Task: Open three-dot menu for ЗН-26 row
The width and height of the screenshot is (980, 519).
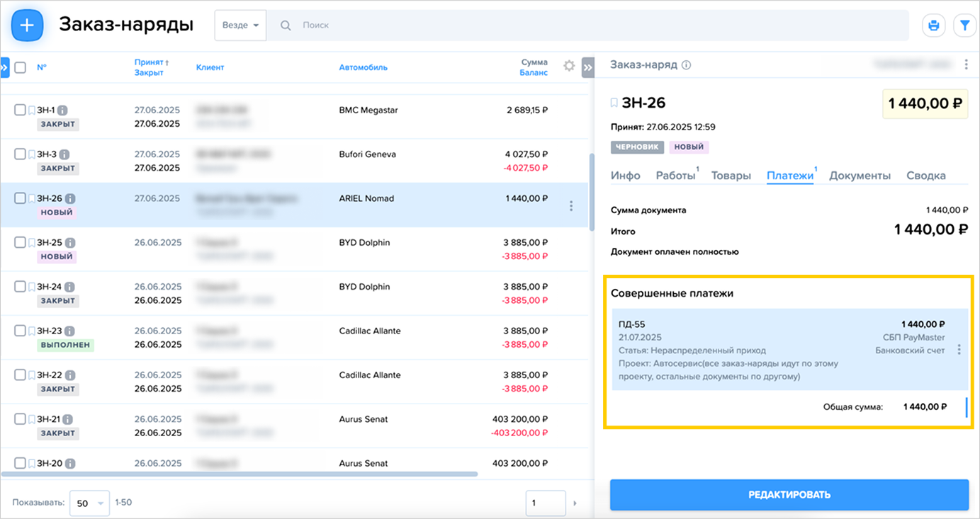Action: (x=571, y=206)
